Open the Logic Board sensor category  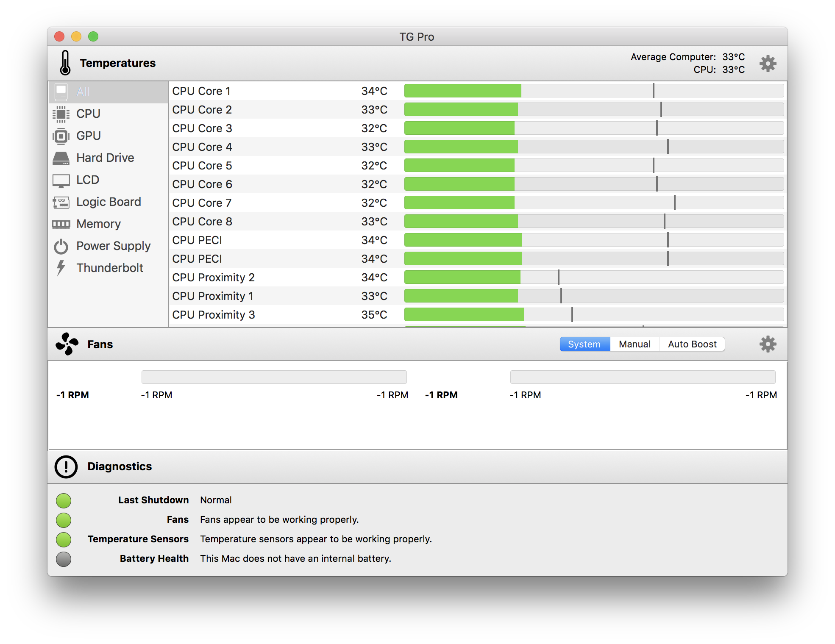tap(108, 202)
